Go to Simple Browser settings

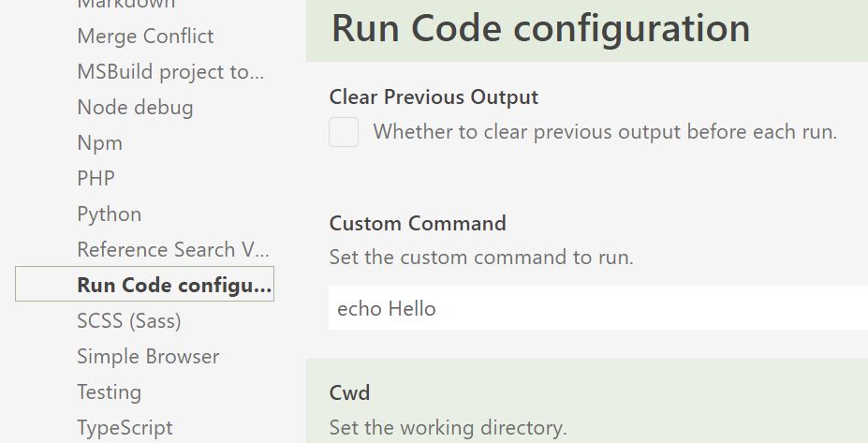point(148,357)
